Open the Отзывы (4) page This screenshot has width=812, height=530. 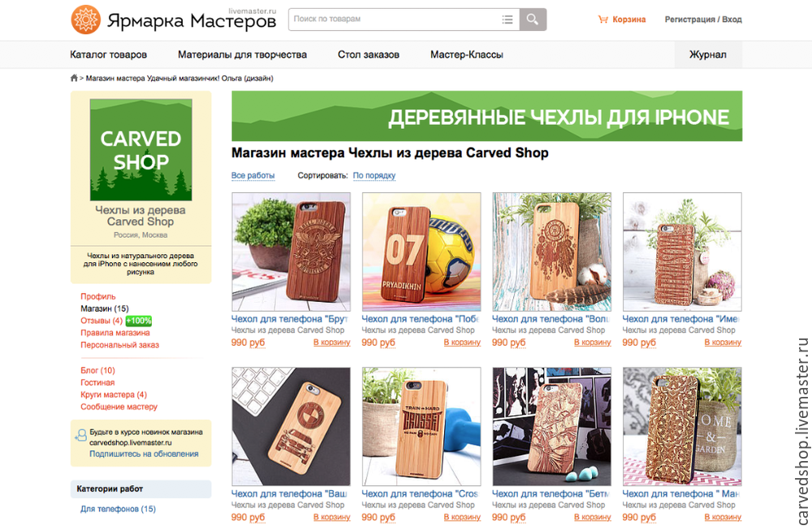(x=101, y=321)
